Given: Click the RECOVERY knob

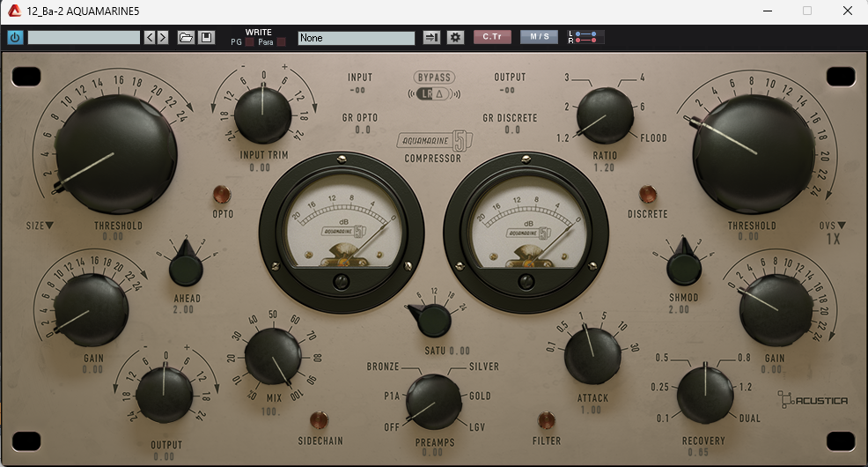Looking at the screenshot, I should coord(705,395).
